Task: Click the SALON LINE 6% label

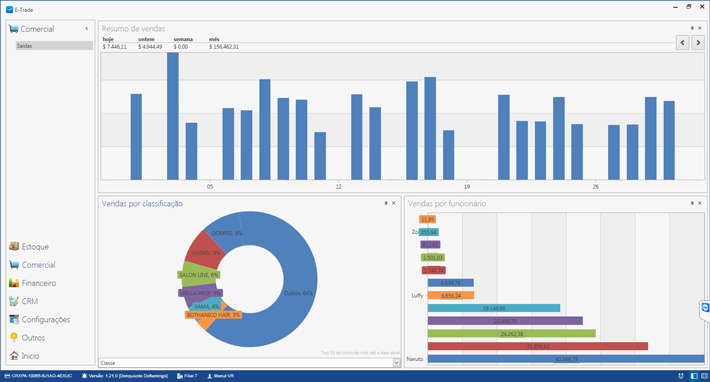Action: [x=198, y=275]
